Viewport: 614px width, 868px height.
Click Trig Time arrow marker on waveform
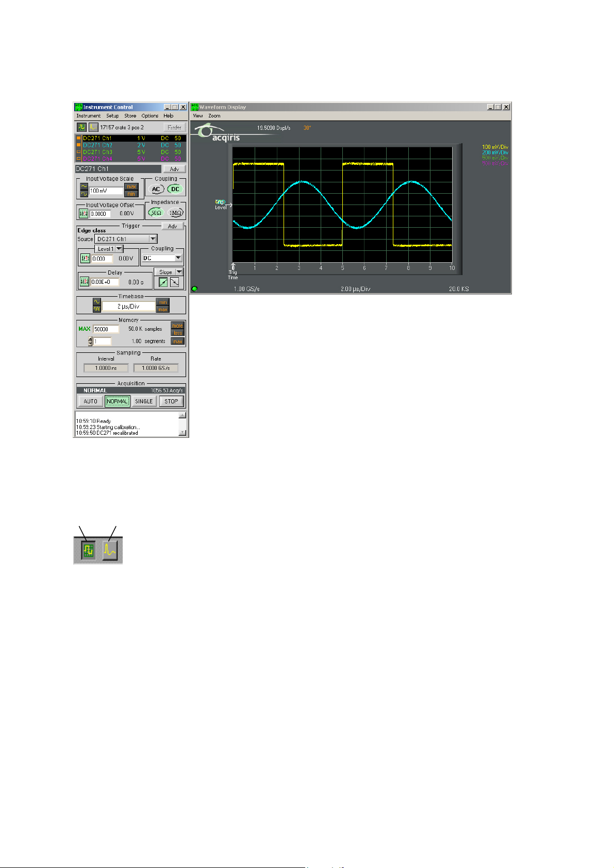[x=233, y=271]
